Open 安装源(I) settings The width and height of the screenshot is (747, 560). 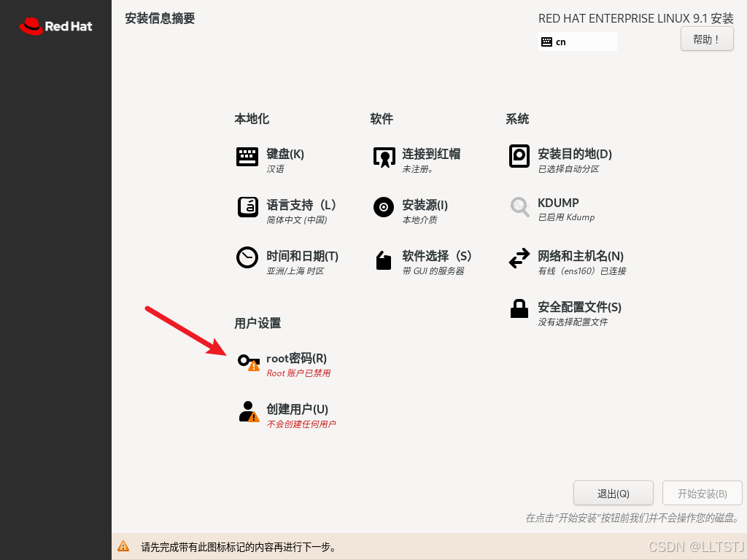(x=425, y=205)
